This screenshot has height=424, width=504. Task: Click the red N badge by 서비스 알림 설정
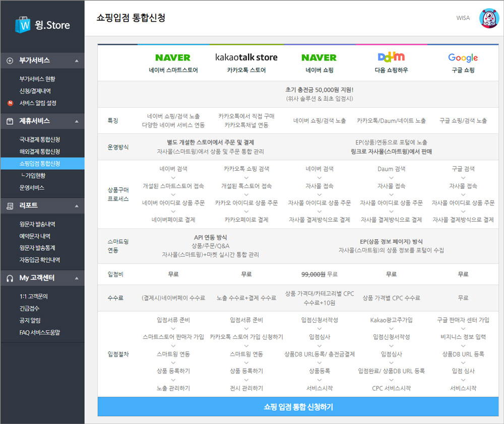click(10, 103)
